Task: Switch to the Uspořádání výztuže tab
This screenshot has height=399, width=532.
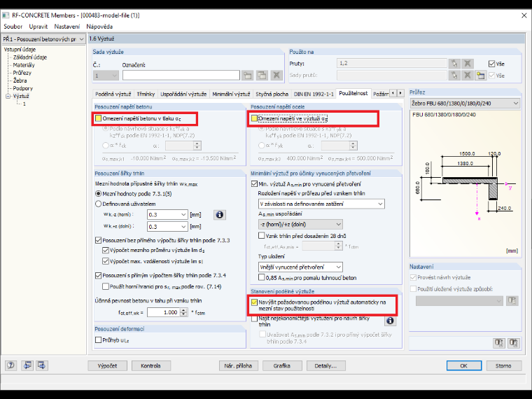Action: 183,94
